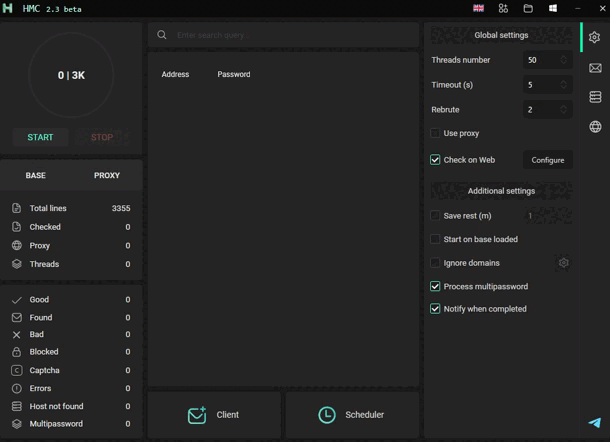The width and height of the screenshot is (610, 442).
Task: Click the Errors exclamation icon
Action: 16,388
